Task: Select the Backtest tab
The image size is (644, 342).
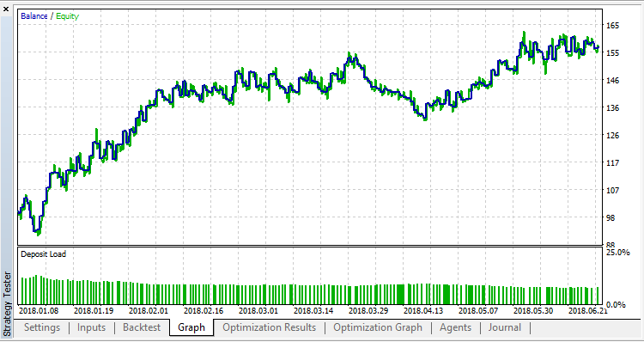Action: 141,327
